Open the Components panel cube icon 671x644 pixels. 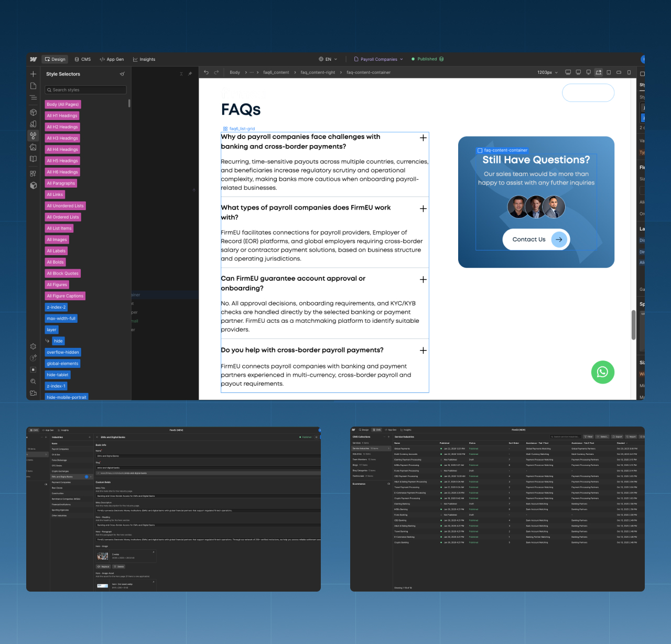(33, 112)
